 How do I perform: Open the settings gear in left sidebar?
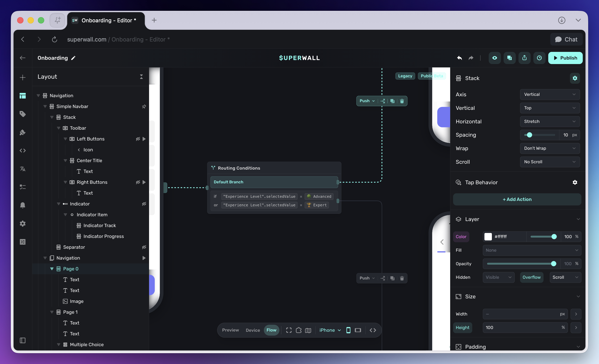23,223
